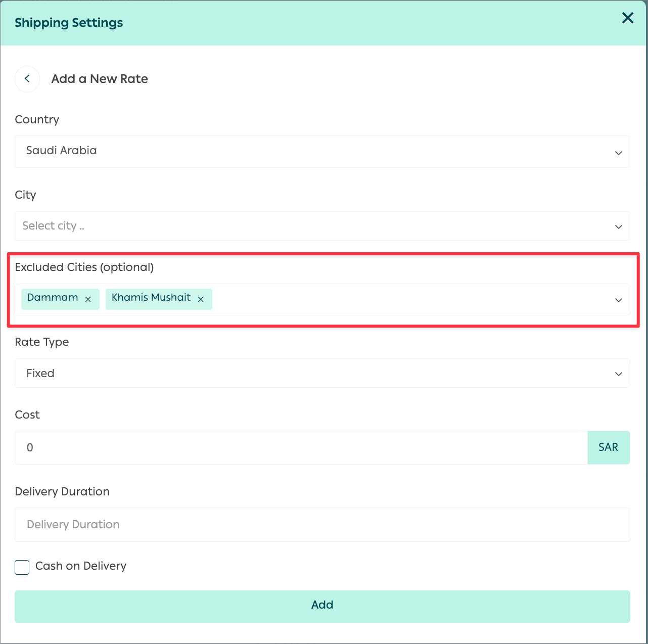This screenshot has width=648, height=644.
Task: Click the Dammam tag label
Action: (53, 298)
